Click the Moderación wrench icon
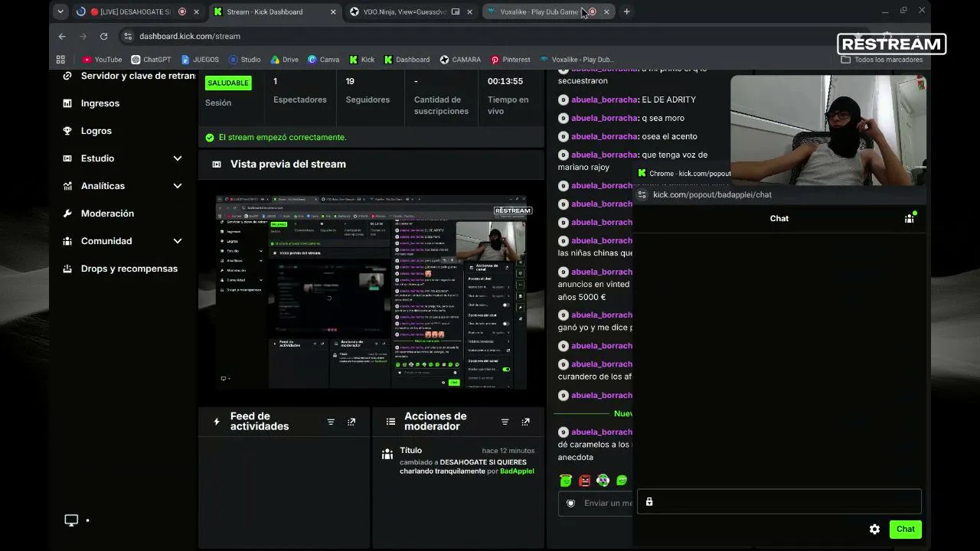This screenshot has height=551, width=980. (67, 214)
